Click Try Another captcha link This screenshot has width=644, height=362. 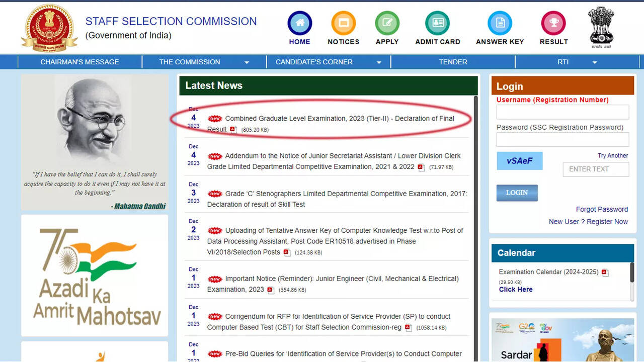click(x=613, y=156)
